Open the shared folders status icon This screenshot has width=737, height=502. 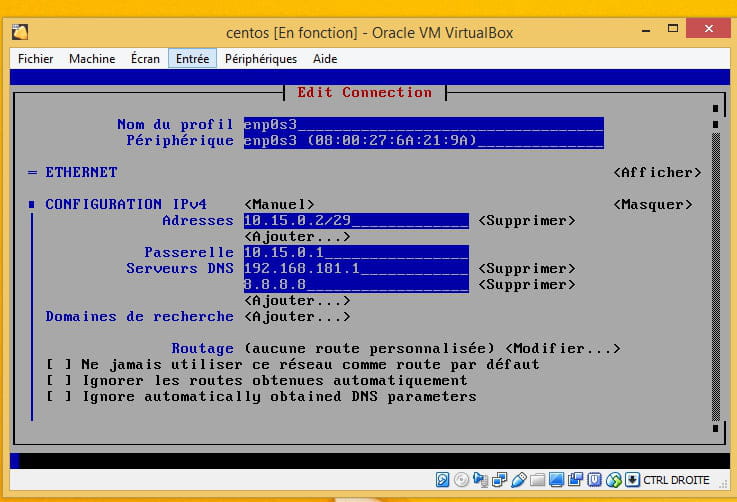tap(537, 481)
